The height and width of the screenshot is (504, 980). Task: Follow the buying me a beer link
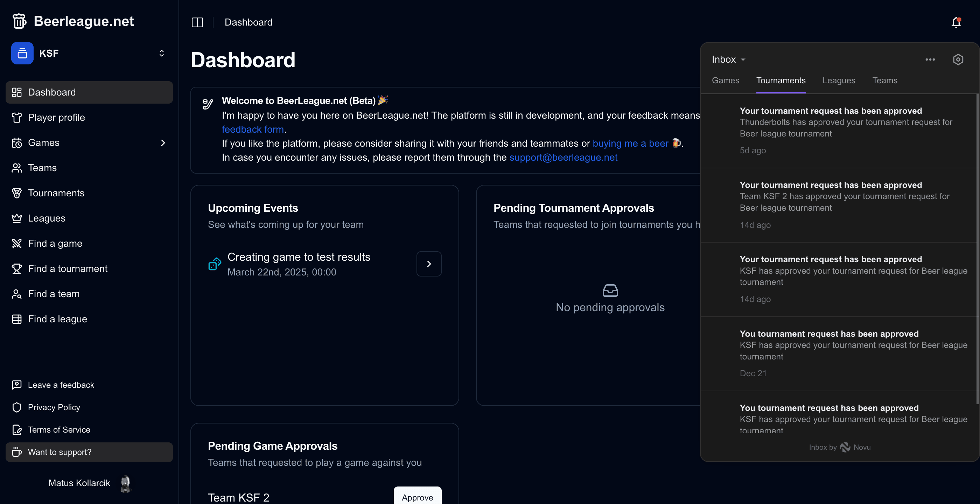point(630,143)
